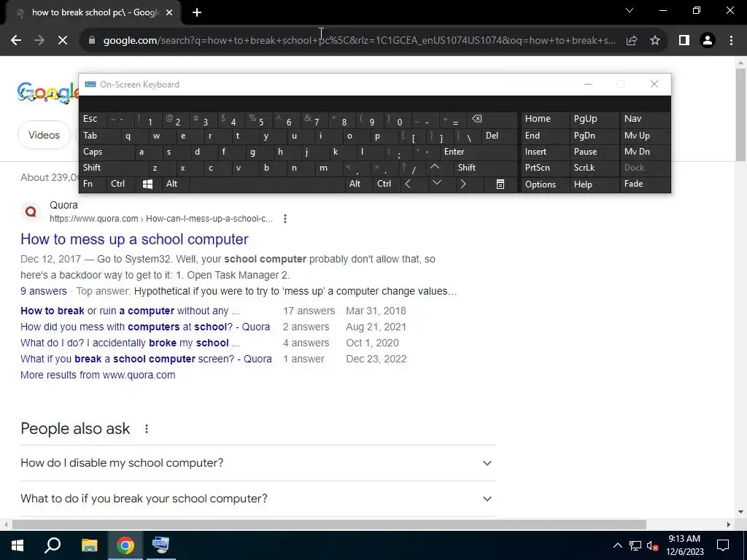Tap the context menu key on keyboard
This screenshot has width=747, height=560.
point(500,184)
